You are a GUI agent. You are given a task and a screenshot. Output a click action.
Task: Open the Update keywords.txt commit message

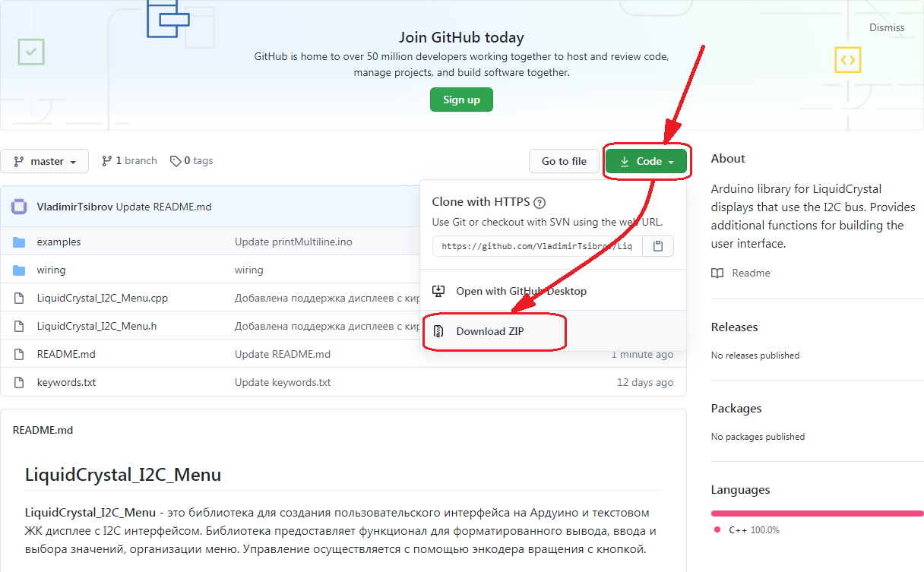click(283, 382)
